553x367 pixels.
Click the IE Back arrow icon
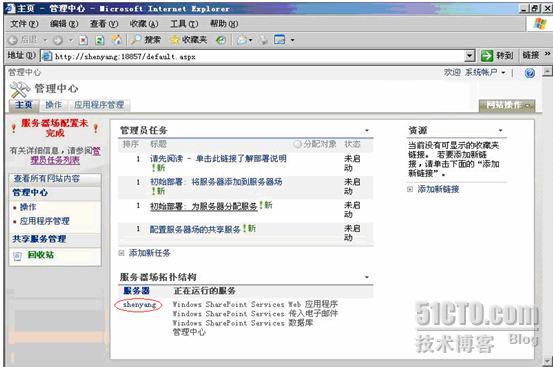coord(13,40)
